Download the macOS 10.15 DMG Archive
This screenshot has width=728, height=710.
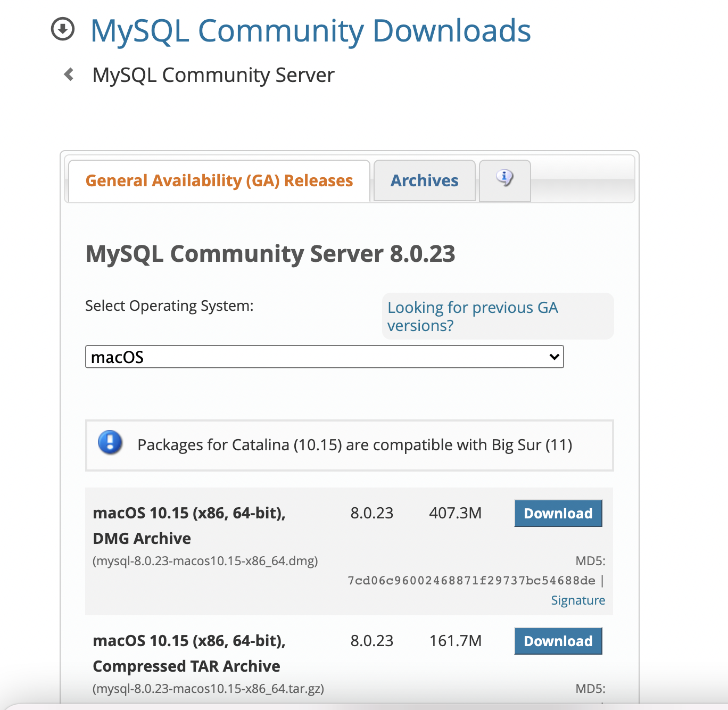point(558,513)
